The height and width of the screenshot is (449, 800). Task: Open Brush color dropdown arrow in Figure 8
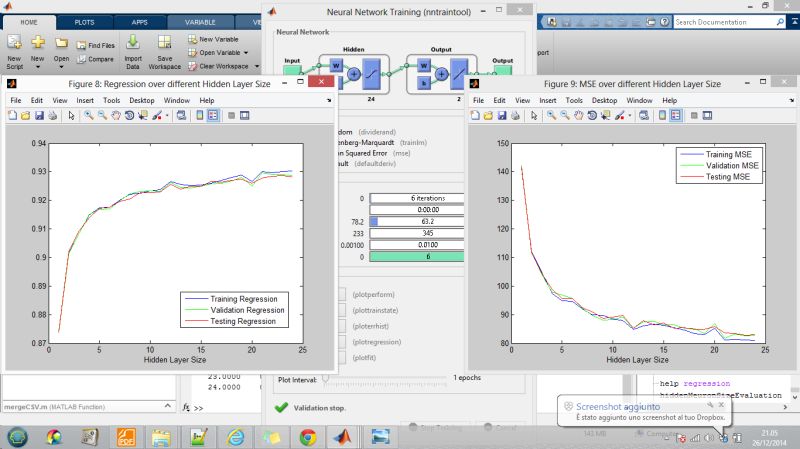coord(167,116)
